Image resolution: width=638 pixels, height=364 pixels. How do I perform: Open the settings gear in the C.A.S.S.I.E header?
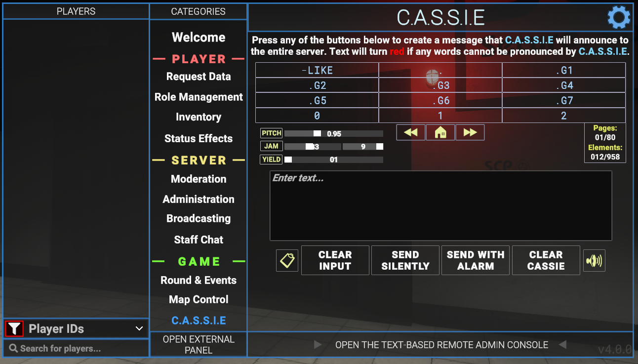619,18
